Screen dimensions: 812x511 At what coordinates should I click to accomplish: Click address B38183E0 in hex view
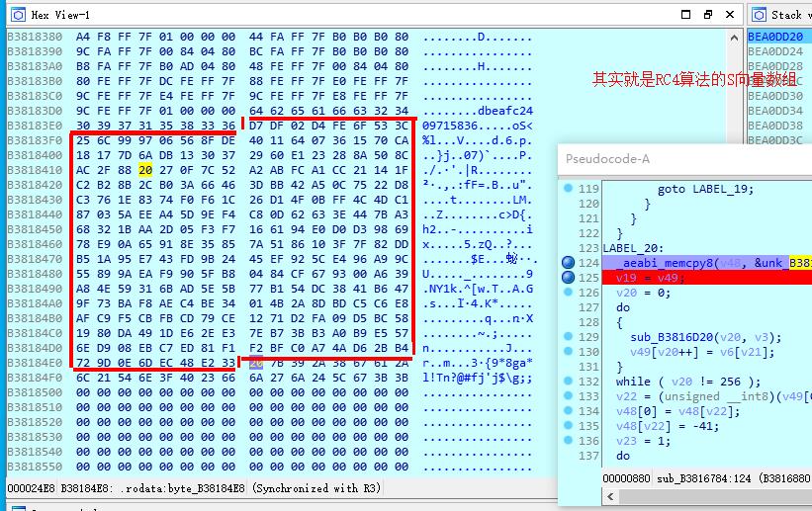pos(35,126)
